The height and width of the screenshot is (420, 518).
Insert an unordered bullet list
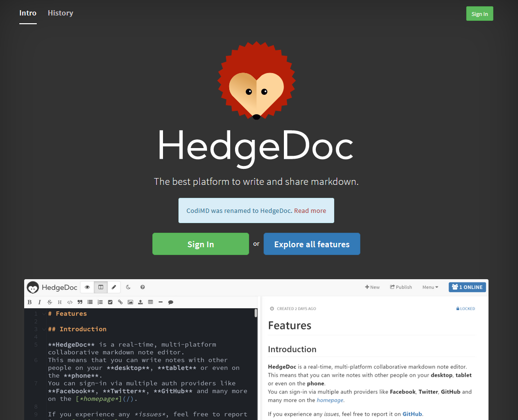(90, 302)
